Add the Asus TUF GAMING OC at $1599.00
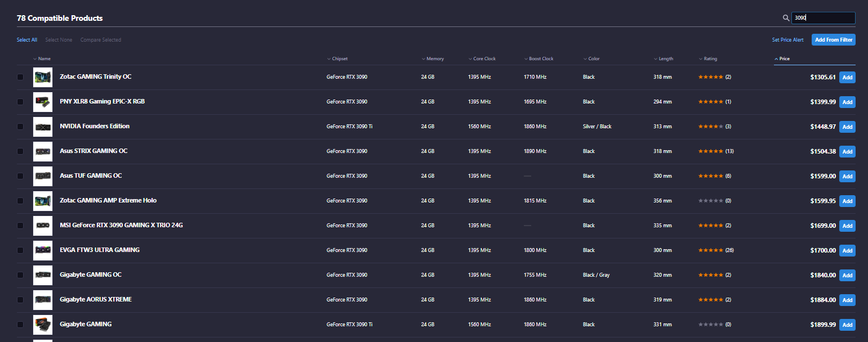Viewport: 868px width, 342px height. 847,177
